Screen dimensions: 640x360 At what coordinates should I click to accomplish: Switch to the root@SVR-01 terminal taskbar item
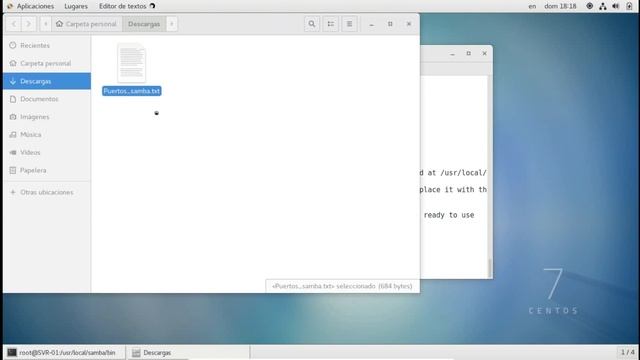[x=64, y=352]
